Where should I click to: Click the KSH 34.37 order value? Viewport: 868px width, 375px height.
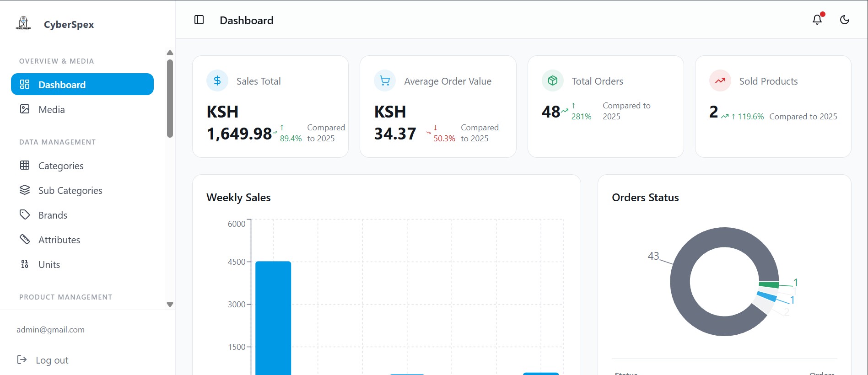(x=395, y=123)
